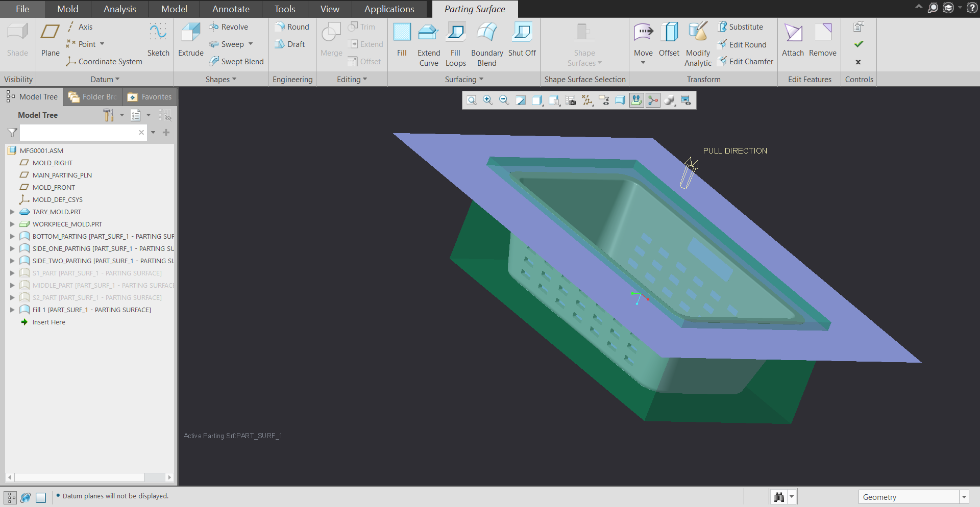The image size is (980, 507).
Task: Toggle datum display filters in graphics toolbar
Action: pos(587,100)
